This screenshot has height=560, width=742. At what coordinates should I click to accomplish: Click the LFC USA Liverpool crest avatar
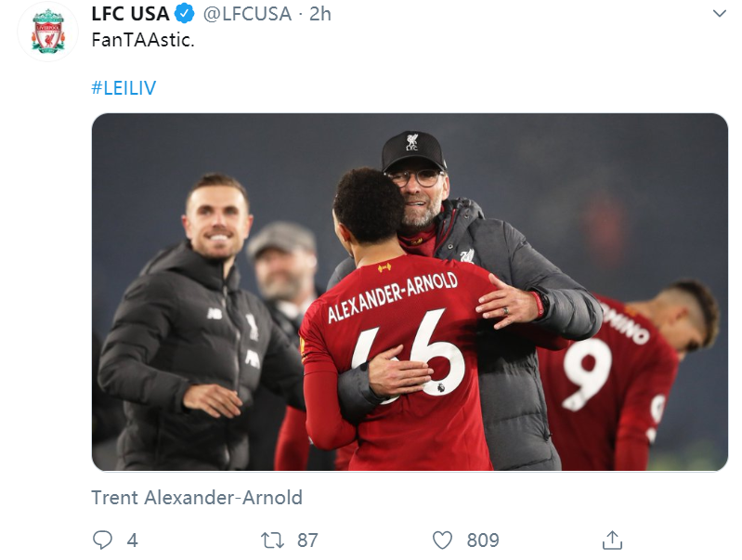pyautogui.click(x=48, y=32)
